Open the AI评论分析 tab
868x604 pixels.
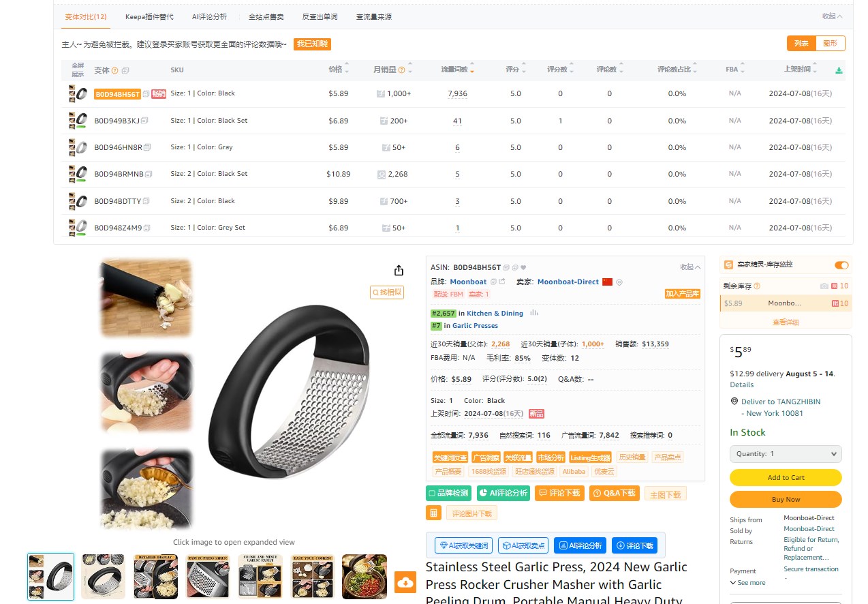tap(209, 16)
